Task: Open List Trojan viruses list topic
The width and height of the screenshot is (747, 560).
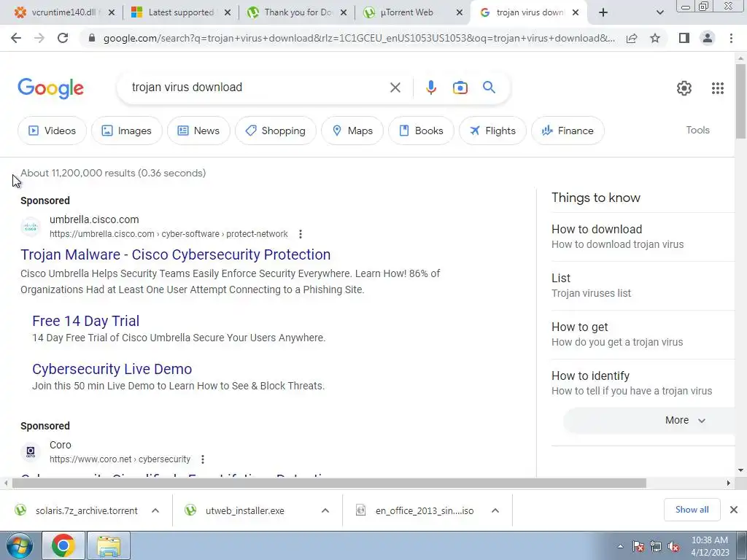Action: point(643,286)
